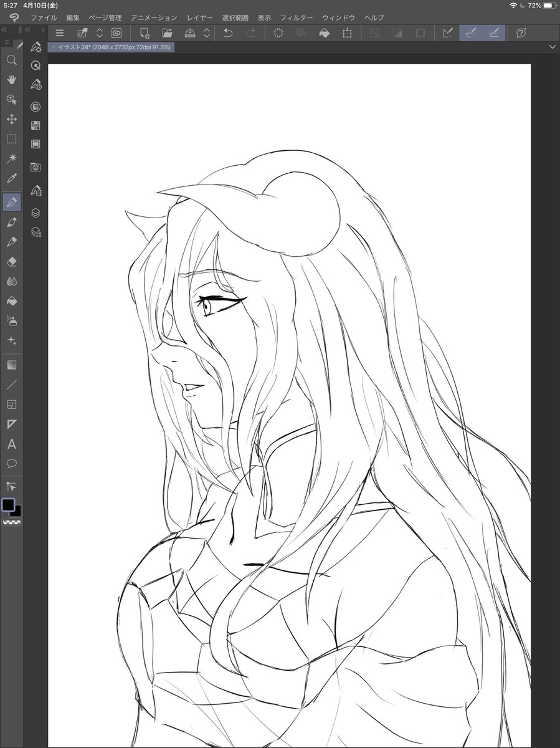Click the Clear layer burst icon
Viewport: 560px width, 748px height.
point(279,33)
